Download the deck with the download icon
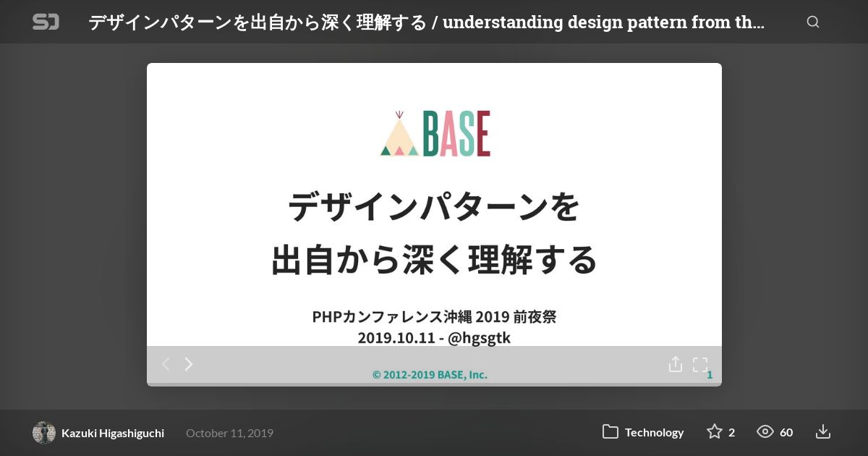The width and height of the screenshot is (868, 456). [822, 432]
